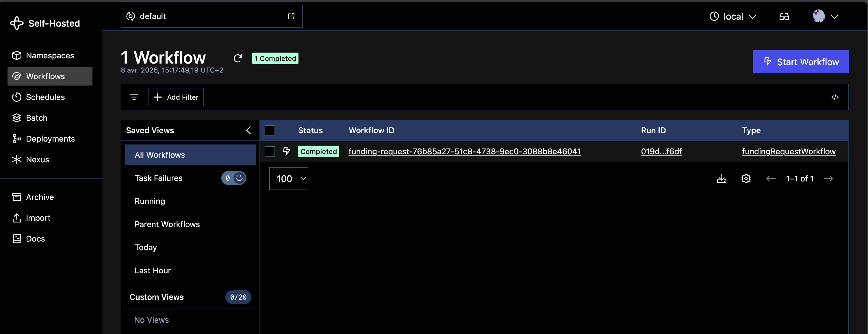Open the Archive page
868x334 pixels.
pyautogui.click(x=40, y=197)
